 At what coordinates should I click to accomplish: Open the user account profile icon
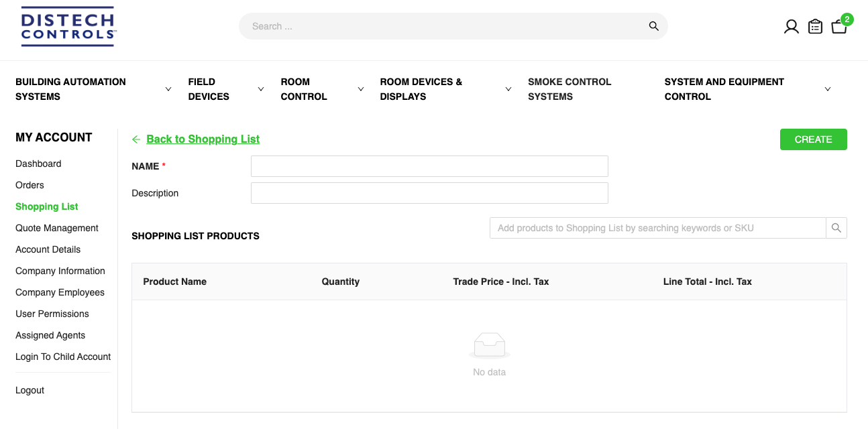pyautogui.click(x=792, y=27)
